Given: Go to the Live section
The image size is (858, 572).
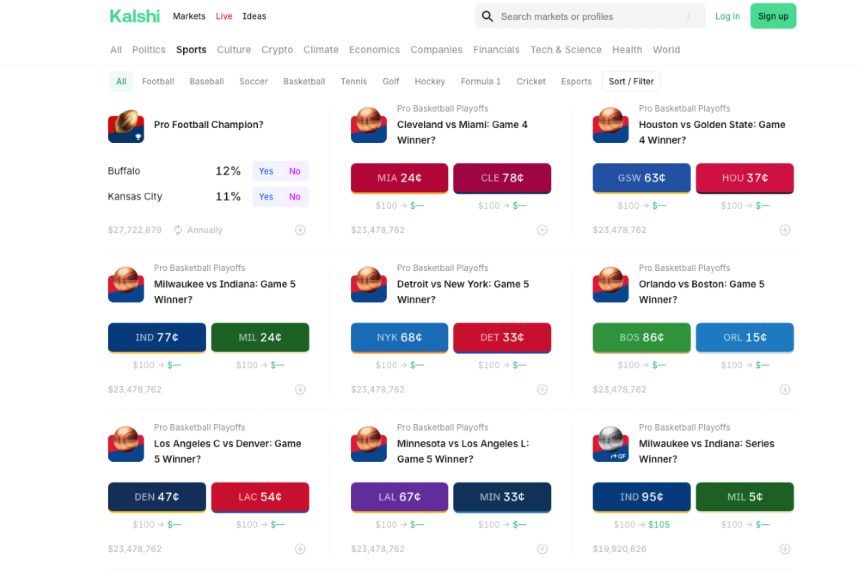Looking at the screenshot, I should 224,16.
